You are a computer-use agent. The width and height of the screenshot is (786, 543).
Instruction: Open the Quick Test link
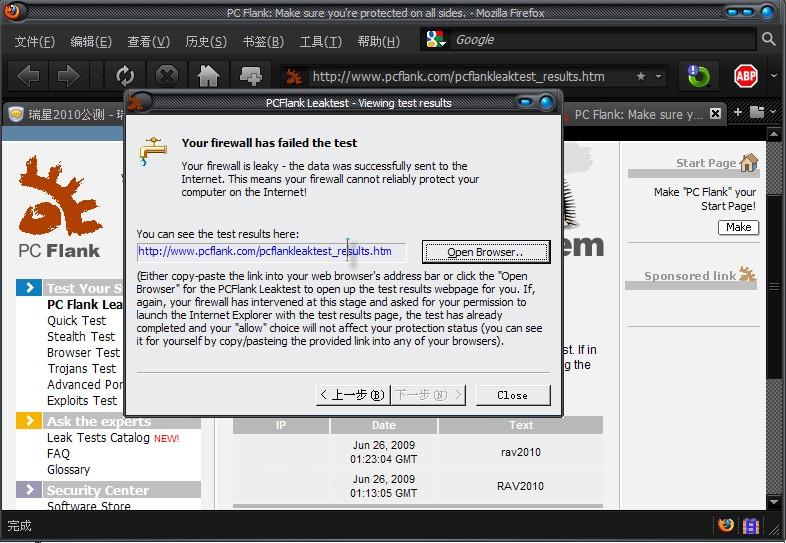coord(76,320)
